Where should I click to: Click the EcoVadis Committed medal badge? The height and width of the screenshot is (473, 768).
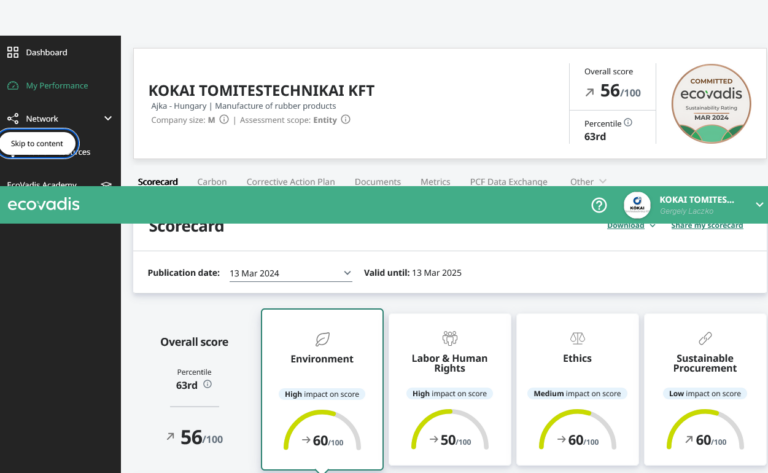click(711, 104)
